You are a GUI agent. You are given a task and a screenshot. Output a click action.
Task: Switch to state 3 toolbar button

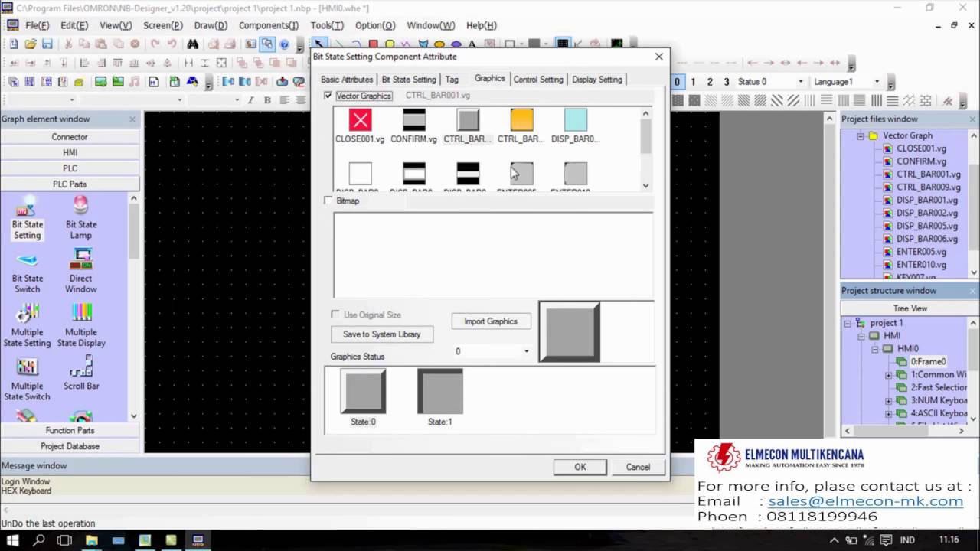(x=727, y=82)
